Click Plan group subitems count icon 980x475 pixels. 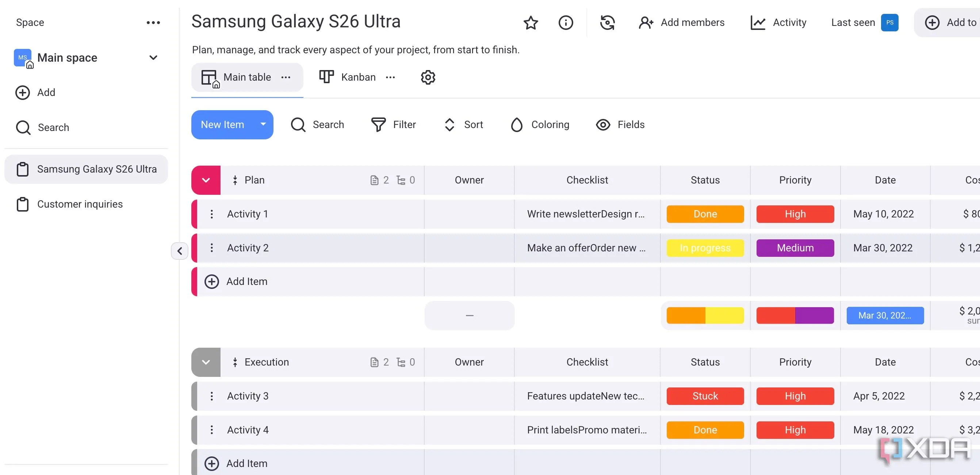pyautogui.click(x=401, y=180)
